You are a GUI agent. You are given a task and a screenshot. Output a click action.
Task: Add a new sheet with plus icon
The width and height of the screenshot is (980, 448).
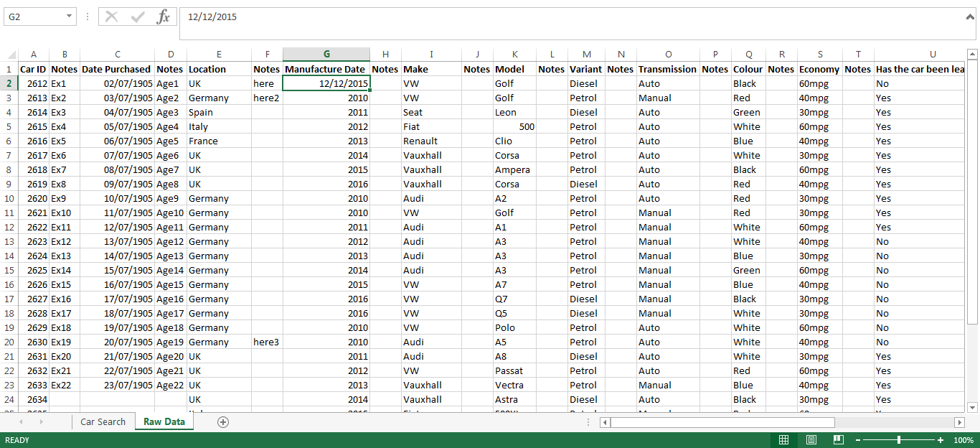point(223,421)
